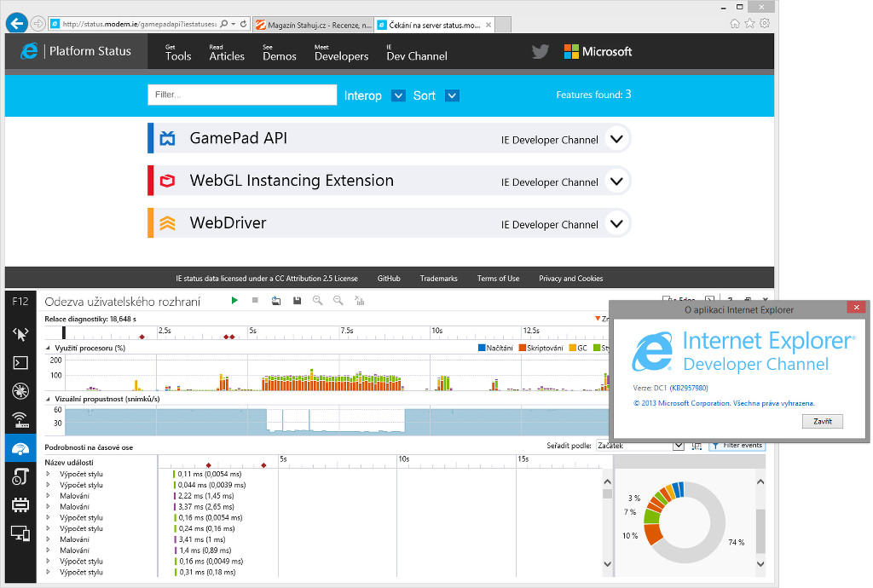Open the Terms of Use footer link
Image resolution: width=873 pixels, height=588 pixels.
(498, 279)
